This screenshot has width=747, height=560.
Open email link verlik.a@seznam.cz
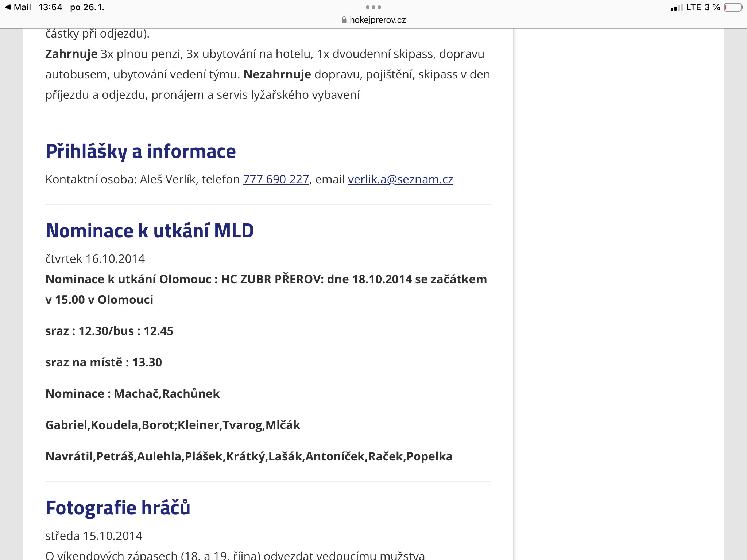click(x=400, y=179)
